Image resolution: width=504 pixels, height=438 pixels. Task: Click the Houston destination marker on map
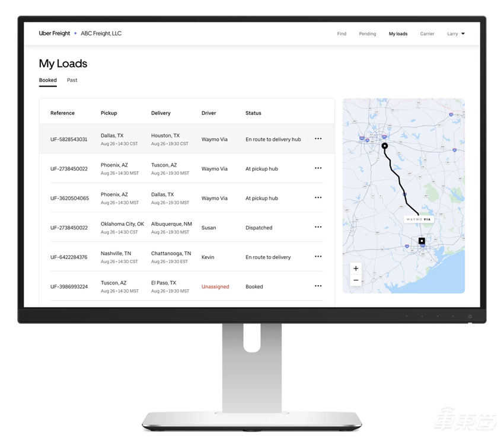pos(422,241)
